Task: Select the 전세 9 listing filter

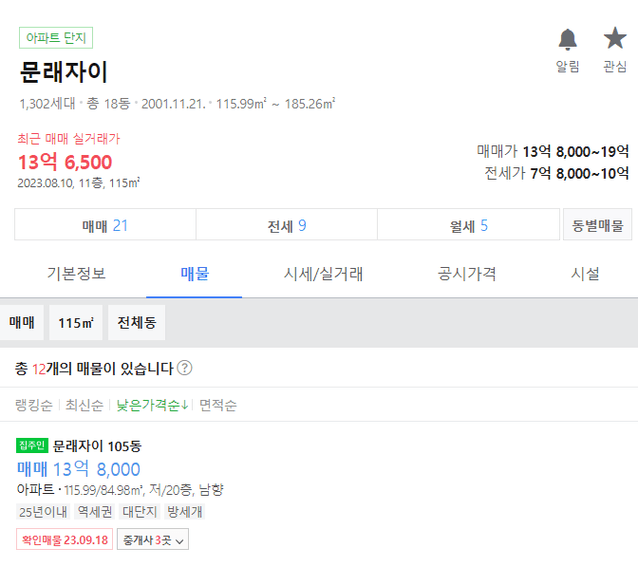Action: coord(287,225)
